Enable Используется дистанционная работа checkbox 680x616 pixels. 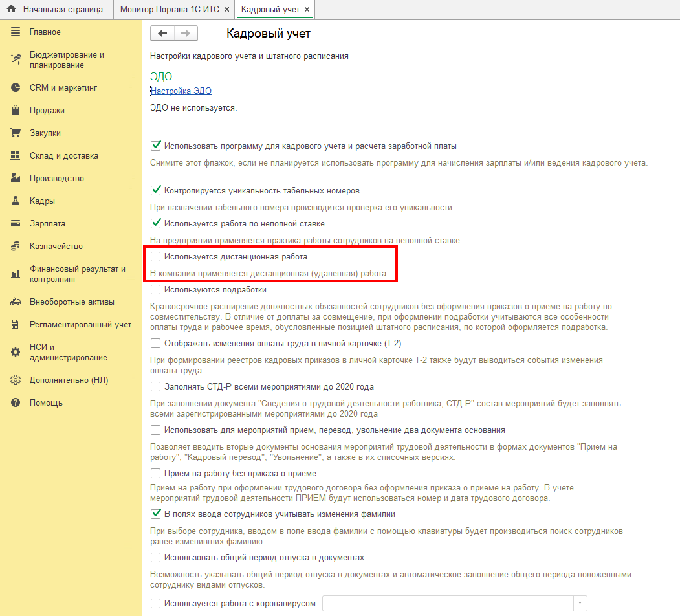point(156,256)
